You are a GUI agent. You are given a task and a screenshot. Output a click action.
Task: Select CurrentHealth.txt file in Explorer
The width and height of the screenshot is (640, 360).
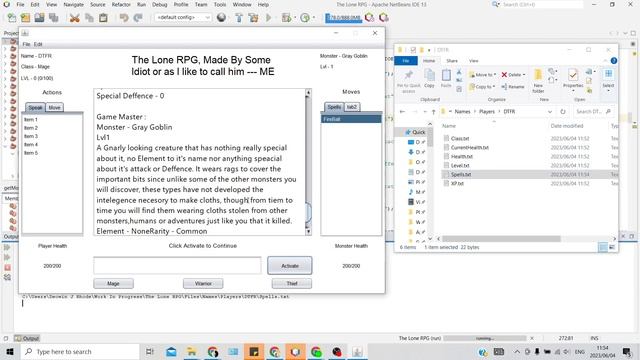[470, 147]
